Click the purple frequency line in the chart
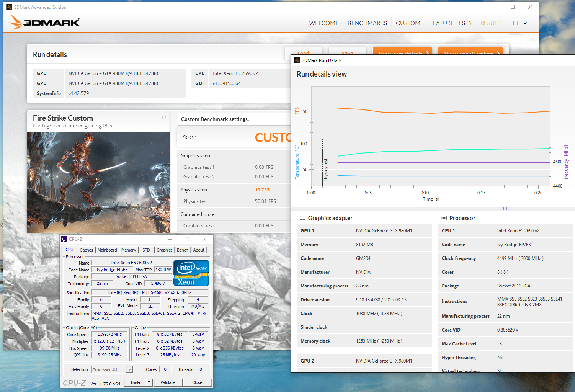This screenshot has width=575, height=392. 443,162
